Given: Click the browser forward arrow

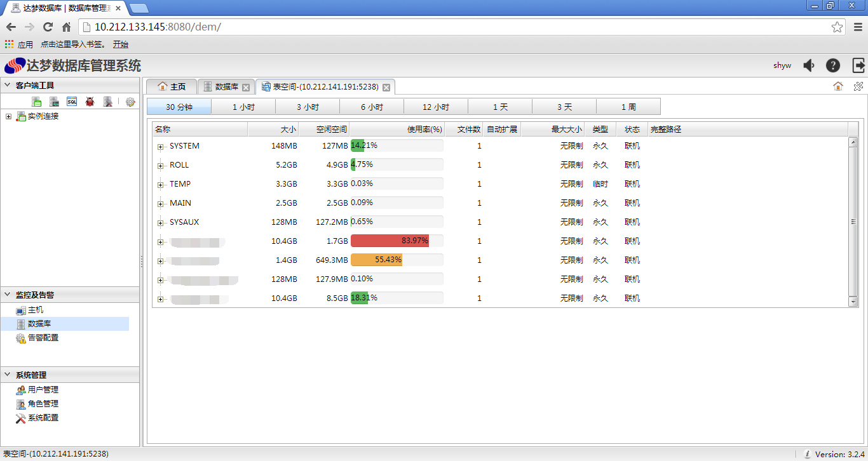Looking at the screenshot, I should point(29,27).
